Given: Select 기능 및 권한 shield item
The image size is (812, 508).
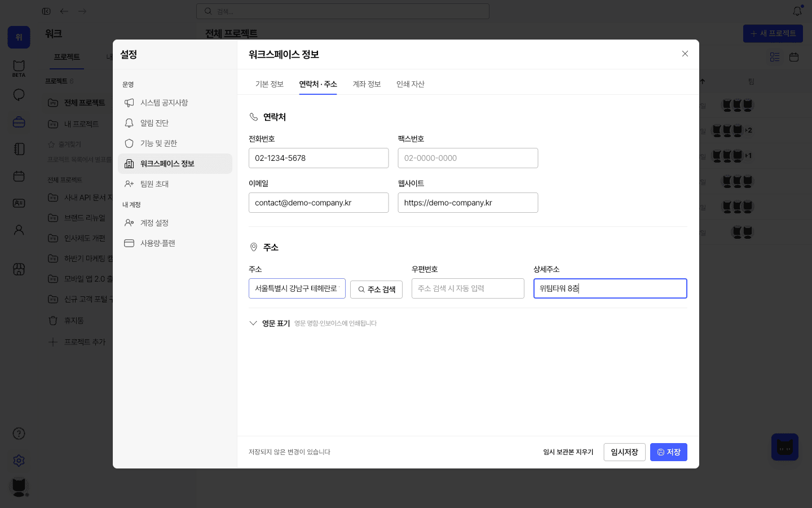Looking at the screenshot, I should 175,143.
